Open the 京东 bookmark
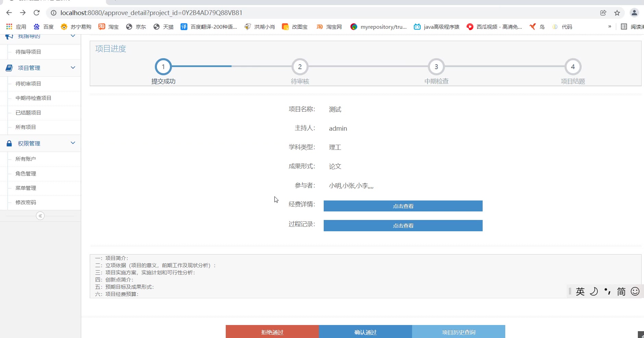 click(x=136, y=27)
